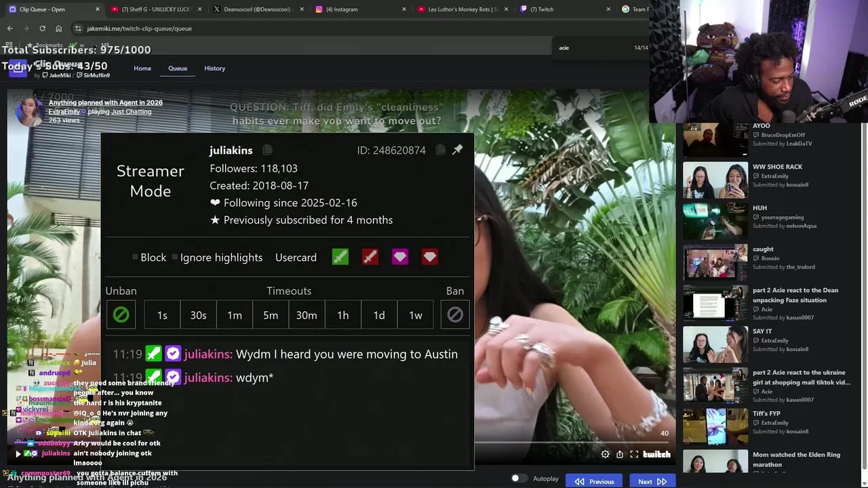Timeout juliakins for 1m
The height and width of the screenshot is (488, 868).
click(x=235, y=314)
